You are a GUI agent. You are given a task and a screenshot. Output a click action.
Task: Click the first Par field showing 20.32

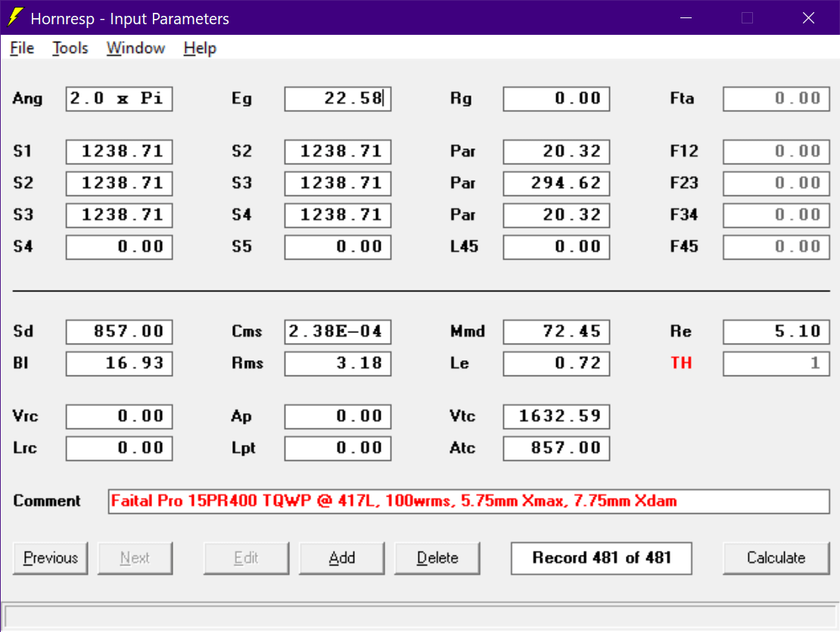557,151
